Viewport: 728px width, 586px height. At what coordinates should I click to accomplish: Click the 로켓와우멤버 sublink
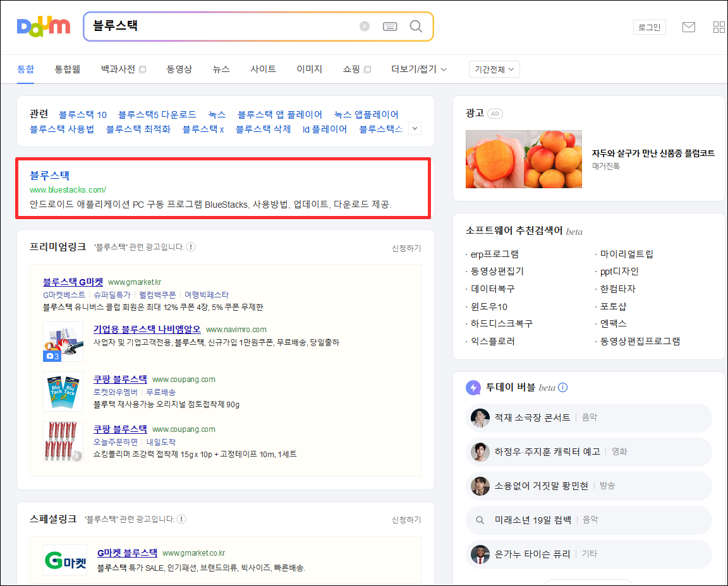(x=116, y=392)
